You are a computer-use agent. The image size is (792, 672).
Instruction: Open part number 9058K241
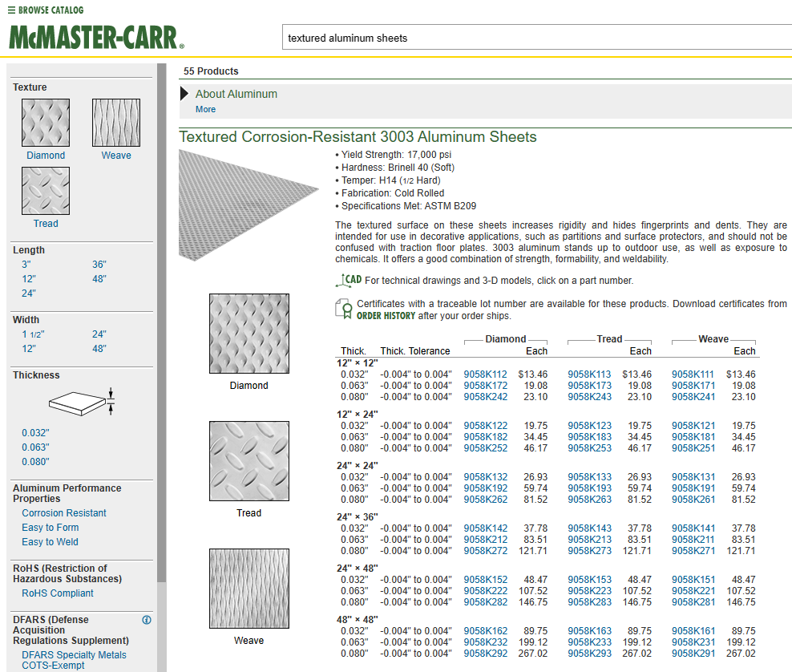(693, 397)
